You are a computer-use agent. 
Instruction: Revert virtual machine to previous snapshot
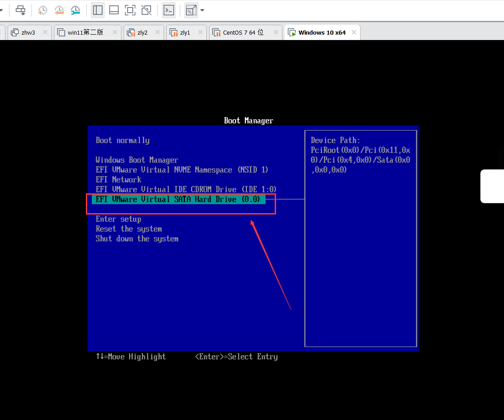[x=59, y=10]
